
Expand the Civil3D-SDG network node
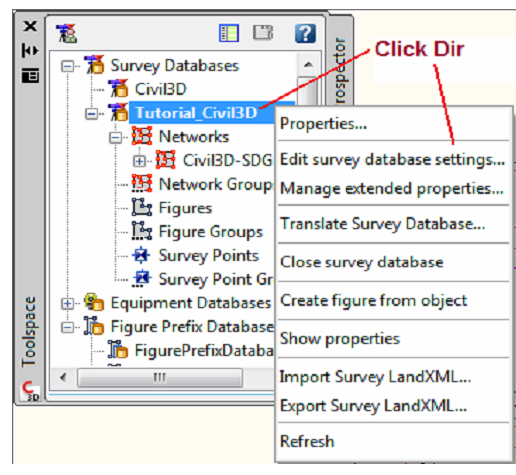(139, 161)
